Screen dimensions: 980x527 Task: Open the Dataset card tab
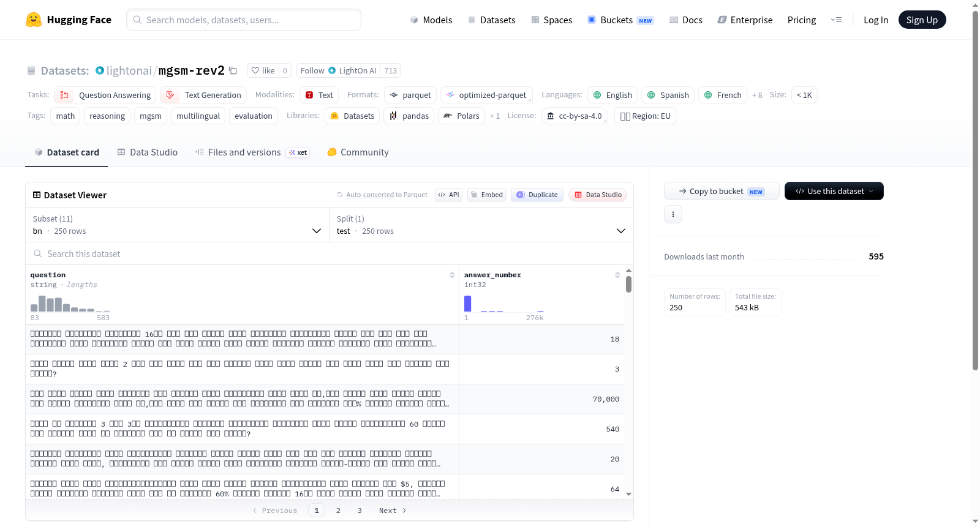point(66,152)
